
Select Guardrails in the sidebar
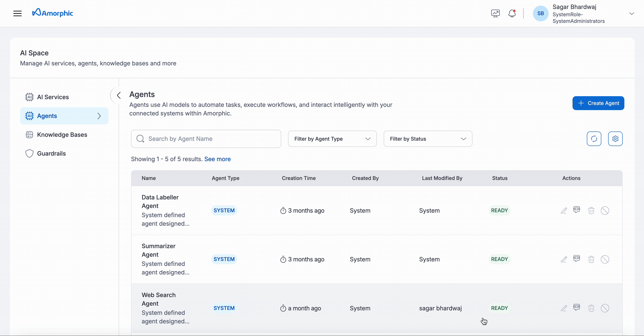[51, 153]
